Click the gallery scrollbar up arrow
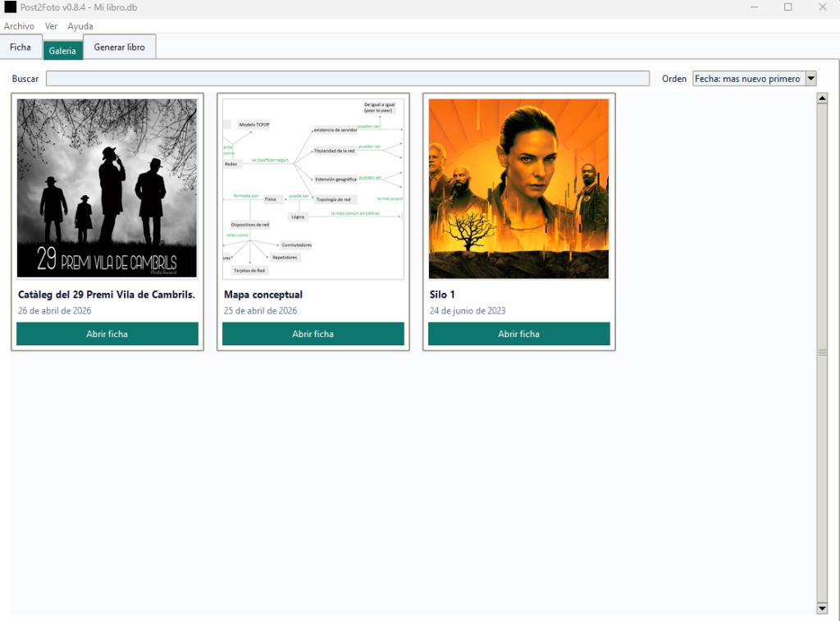Screen dimensions: 840x621 822,98
